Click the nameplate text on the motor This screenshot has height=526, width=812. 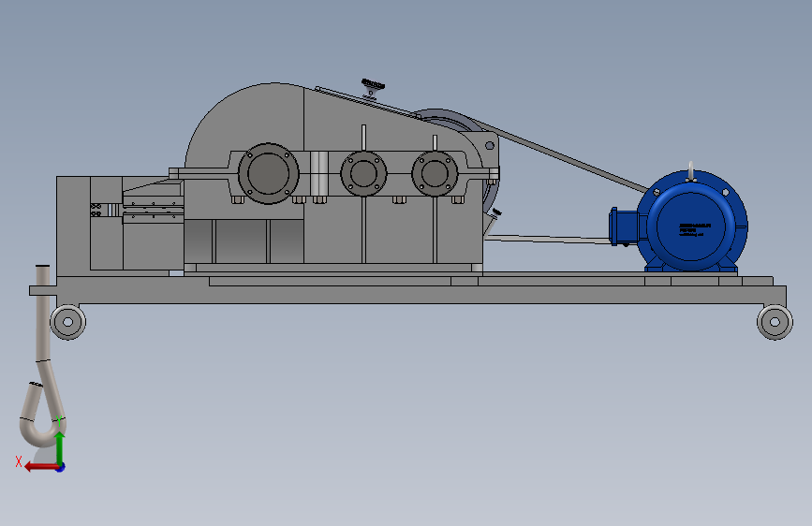click(694, 229)
